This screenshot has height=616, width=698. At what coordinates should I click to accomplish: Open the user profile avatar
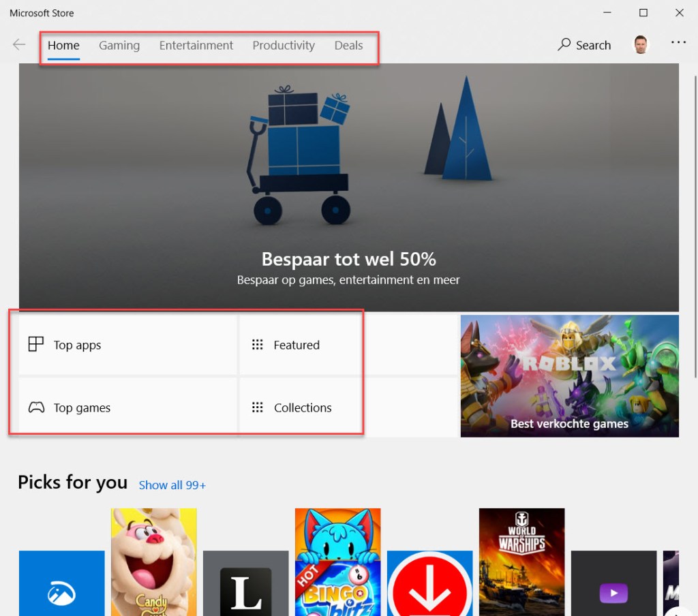[x=641, y=45]
